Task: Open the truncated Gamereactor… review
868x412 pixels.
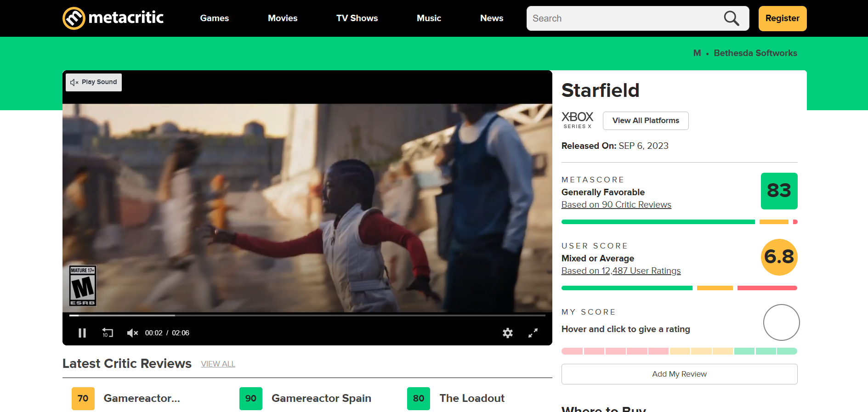Action: pos(142,398)
